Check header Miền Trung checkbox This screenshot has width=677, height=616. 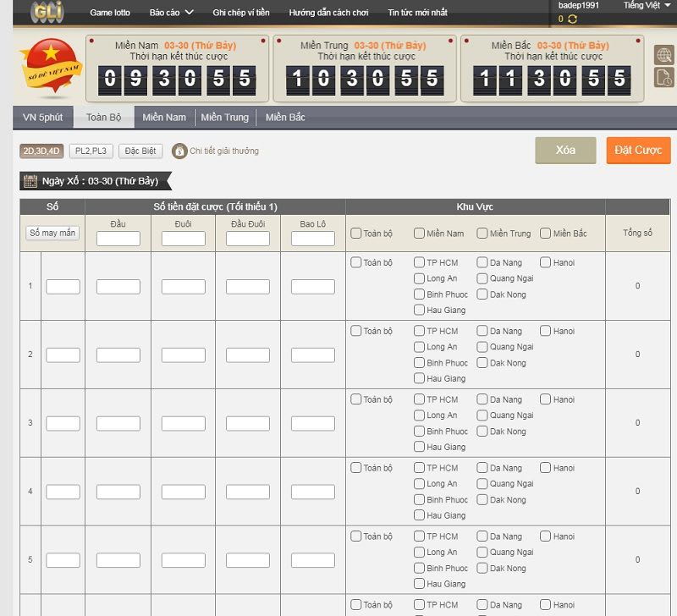coord(482,234)
